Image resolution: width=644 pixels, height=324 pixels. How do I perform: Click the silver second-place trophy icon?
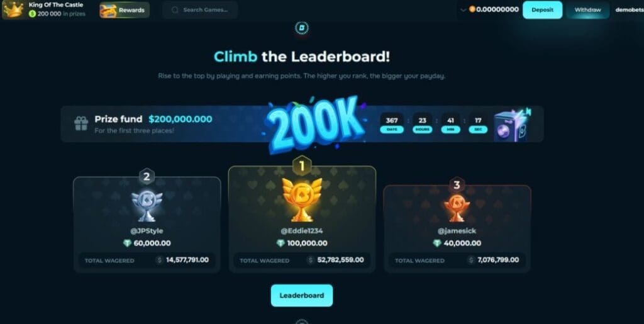(147, 205)
